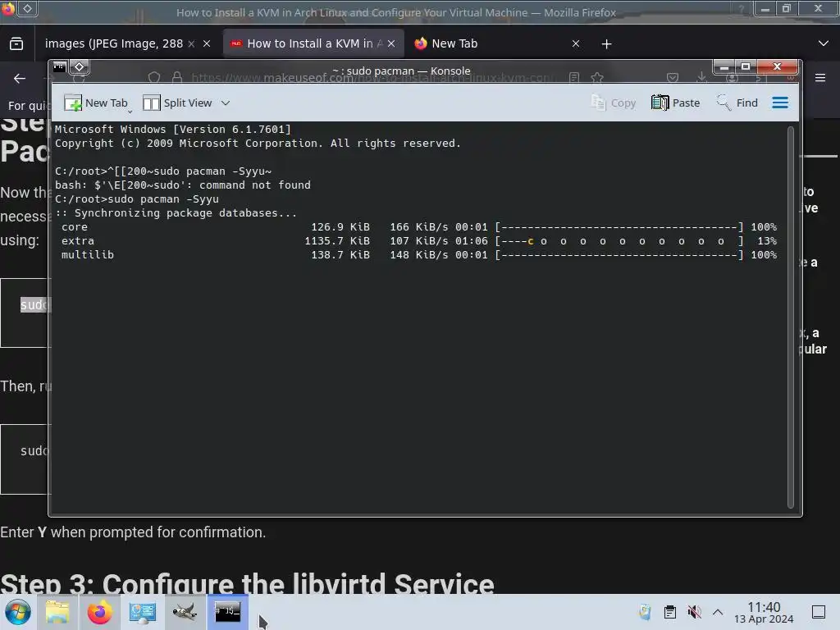Open Firefox application hamburger menu
The height and width of the screenshot is (630, 840).
click(x=820, y=78)
